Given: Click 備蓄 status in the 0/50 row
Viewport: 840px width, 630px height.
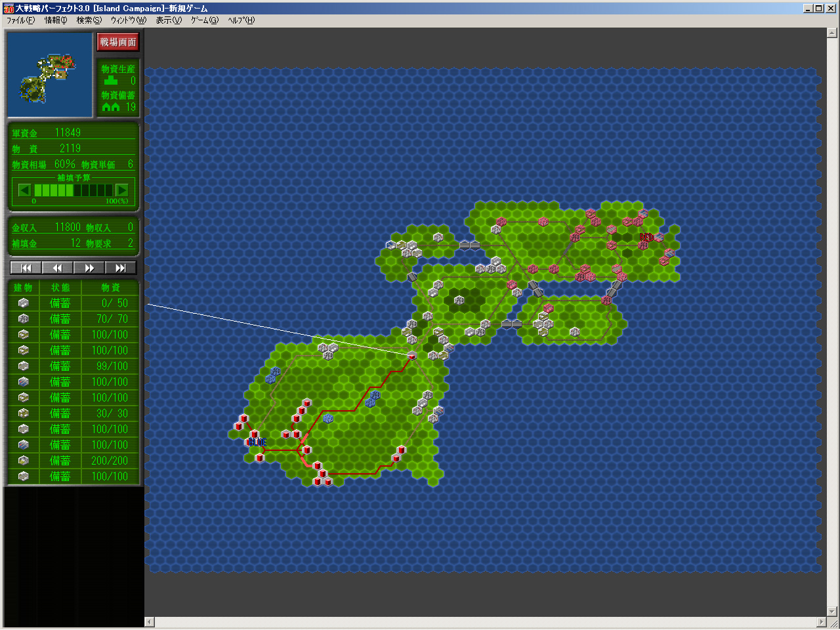Looking at the screenshot, I should (x=60, y=303).
